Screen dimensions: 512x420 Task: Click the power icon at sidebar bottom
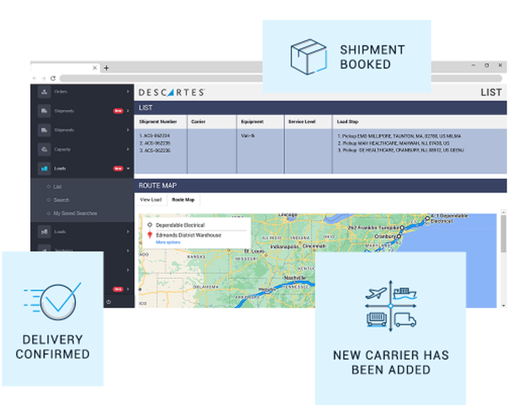click(109, 302)
